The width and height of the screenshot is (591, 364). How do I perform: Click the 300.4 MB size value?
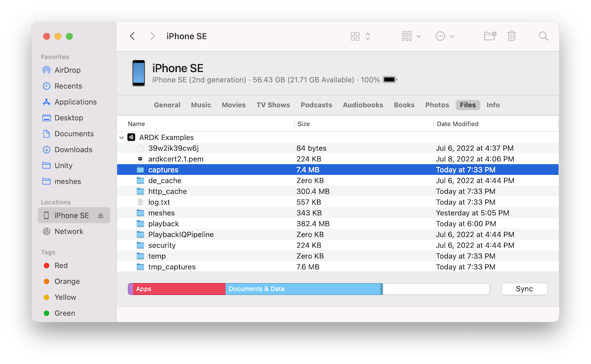point(313,191)
